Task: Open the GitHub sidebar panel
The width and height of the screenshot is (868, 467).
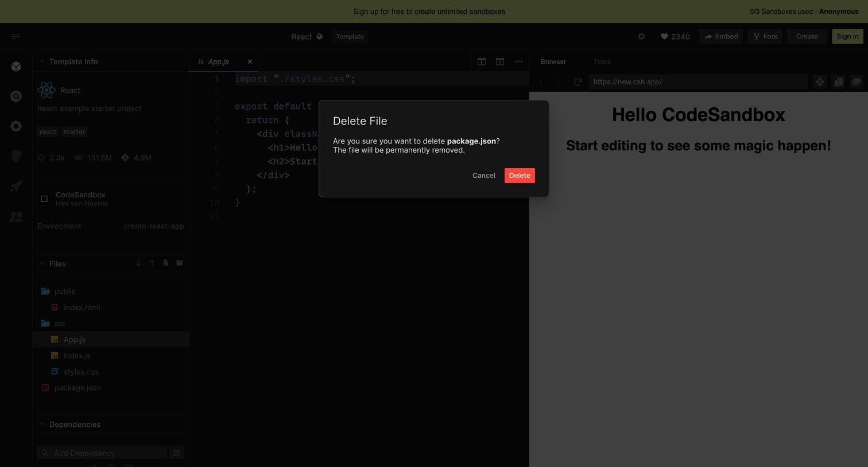Action: coord(16,156)
